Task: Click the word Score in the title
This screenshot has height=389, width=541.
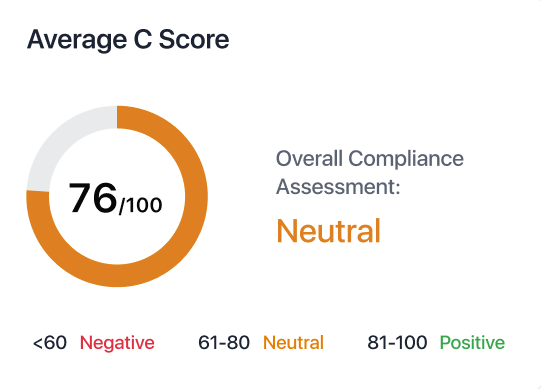Action: pyautogui.click(x=194, y=40)
